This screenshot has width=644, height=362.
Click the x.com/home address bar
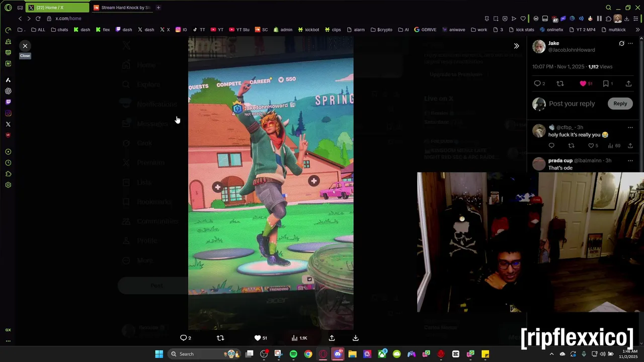[68, 19]
